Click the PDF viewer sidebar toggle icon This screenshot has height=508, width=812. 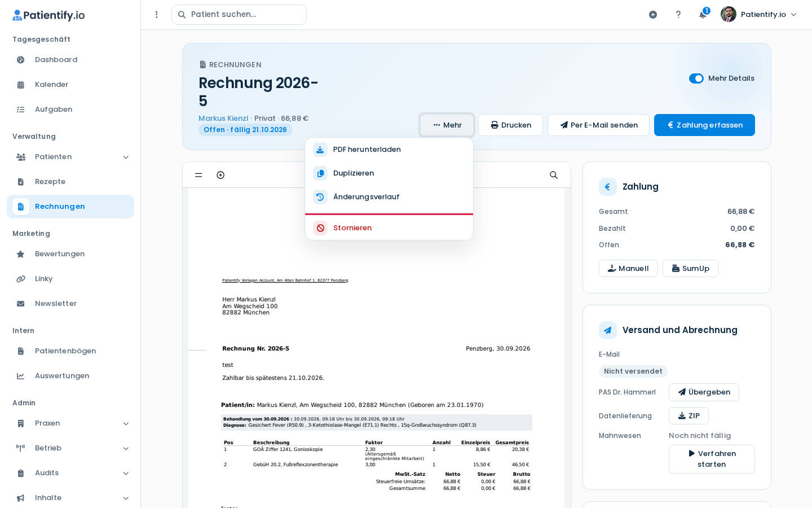click(198, 175)
